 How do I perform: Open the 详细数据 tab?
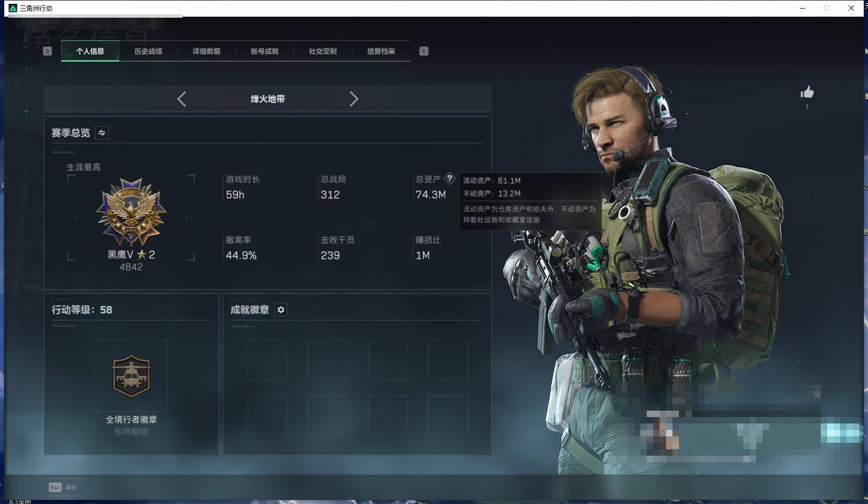tap(206, 51)
